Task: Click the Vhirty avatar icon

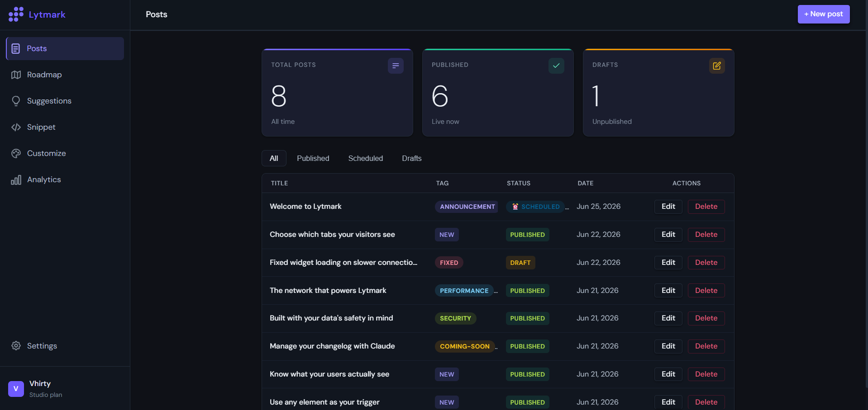Action: (16, 389)
